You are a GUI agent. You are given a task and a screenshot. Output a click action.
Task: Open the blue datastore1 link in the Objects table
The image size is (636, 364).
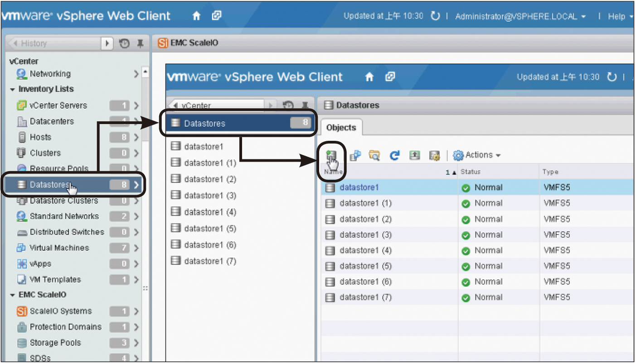(359, 187)
